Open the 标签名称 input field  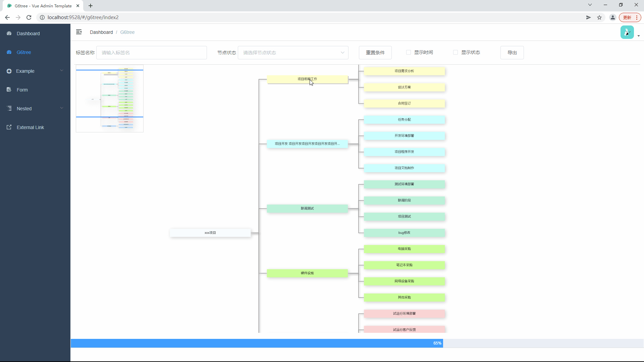point(152,53)
